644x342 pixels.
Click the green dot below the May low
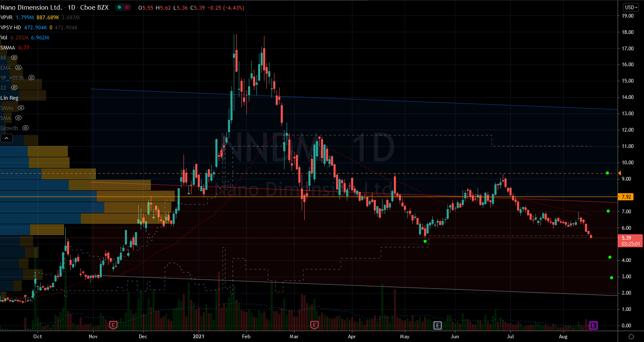tap(425, 241)
